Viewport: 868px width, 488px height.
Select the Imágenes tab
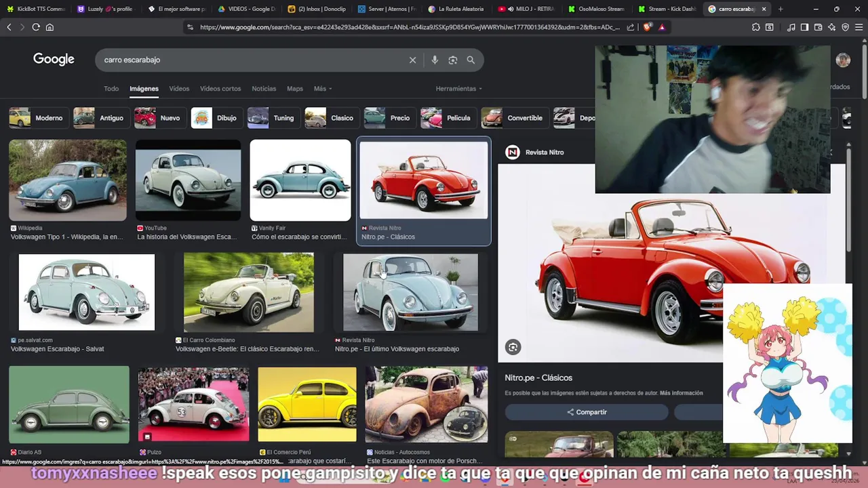pyautogui.click(x=144, y=89)
